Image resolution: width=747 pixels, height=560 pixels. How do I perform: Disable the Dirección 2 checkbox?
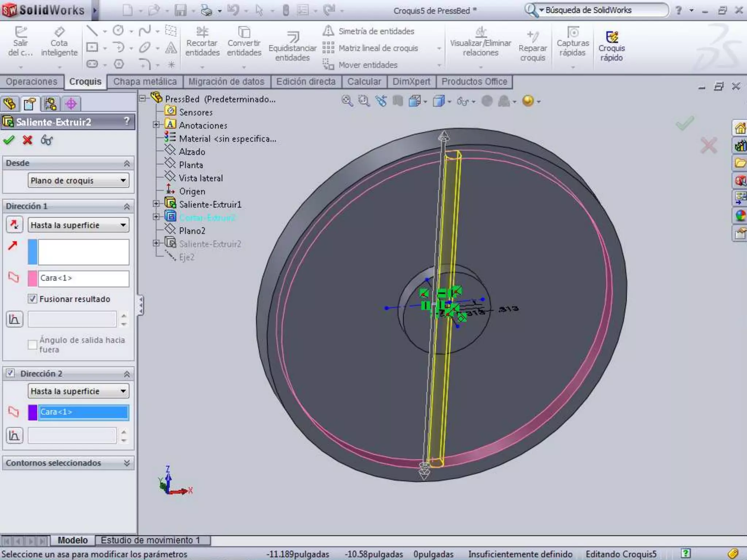pyautogui.click(x=11, y=373)
